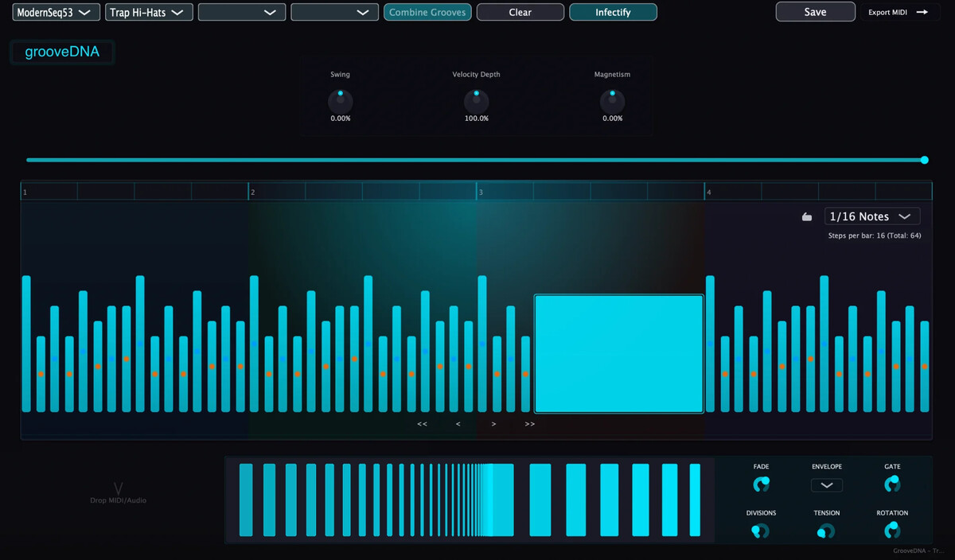Open the ModernSeq53 preset dropdown
Screen dimensions: 955x560
[x=55, y=12]
